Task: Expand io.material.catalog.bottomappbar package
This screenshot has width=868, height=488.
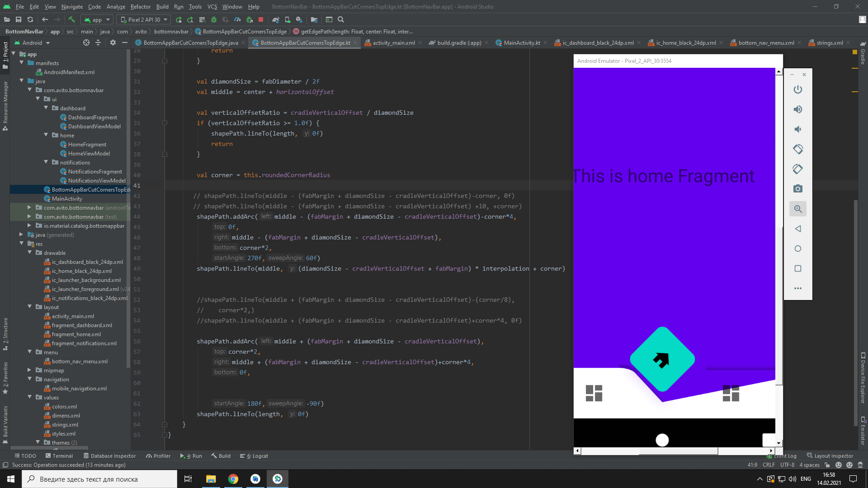Action: pyautogui.click(x=29, y=225)
